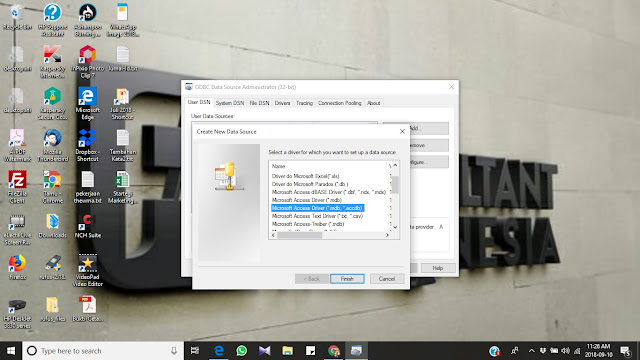Show hidden system tray icons
The image size is (640, 360).
(x=531, y=351)
